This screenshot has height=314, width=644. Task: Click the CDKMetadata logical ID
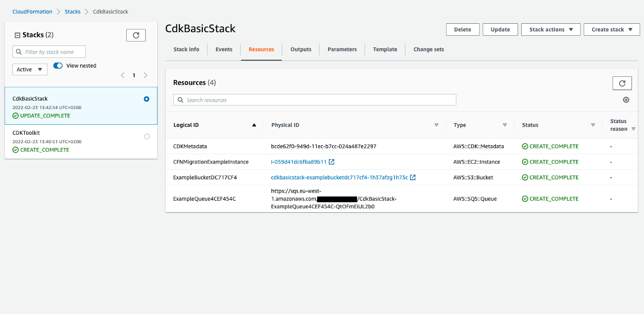[190, 146]
